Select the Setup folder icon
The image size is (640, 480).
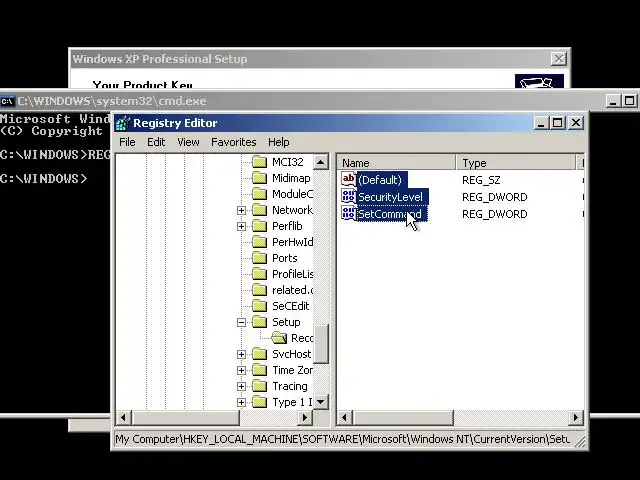(x=260, y=322)
